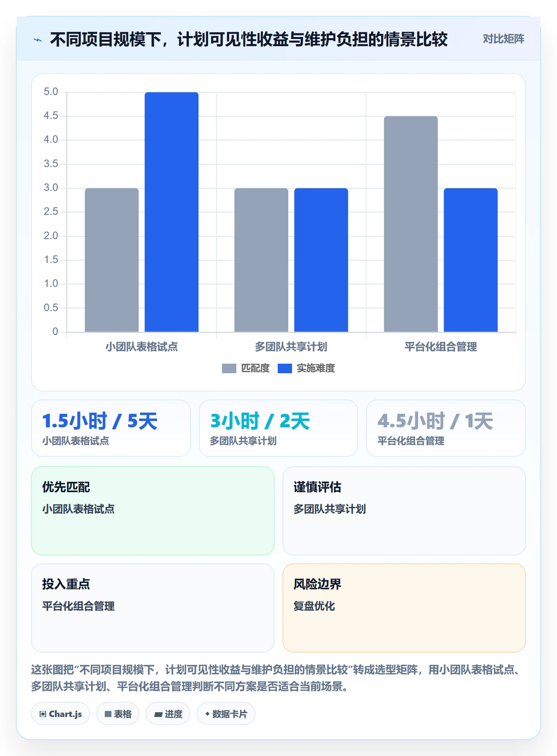Click the bar icon in 进度 chip
Screen dimensions: 557x756
click(x=158, y=715)
